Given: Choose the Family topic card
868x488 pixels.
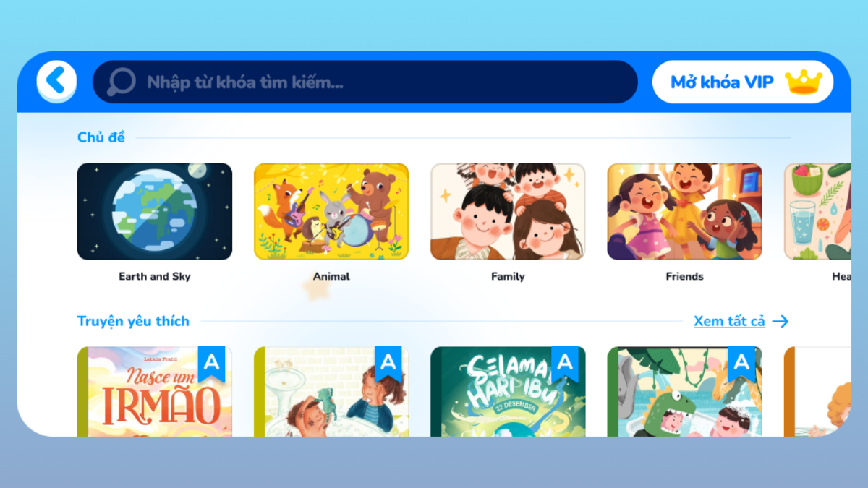Looking at the screenshot, I should pyautogui.click(x=508, y=211).
